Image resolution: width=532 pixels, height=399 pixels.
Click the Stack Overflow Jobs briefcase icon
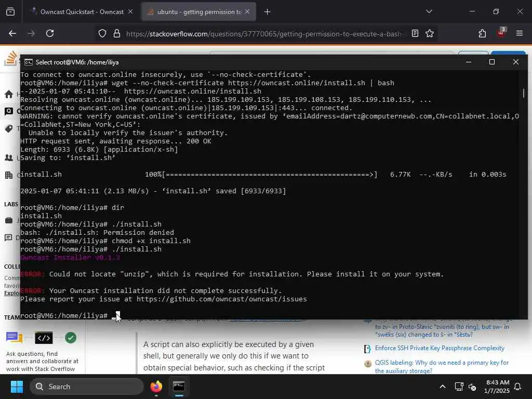[x=9, y=220]
